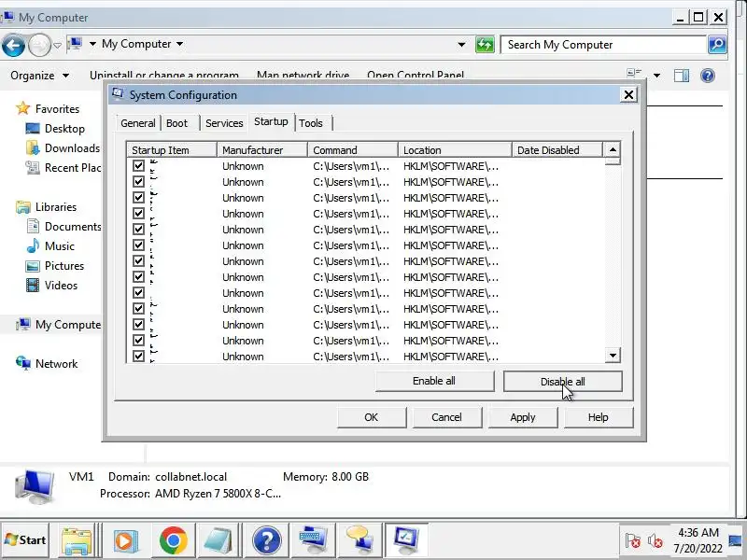Click the search magnifier icon

coord(717,45)
